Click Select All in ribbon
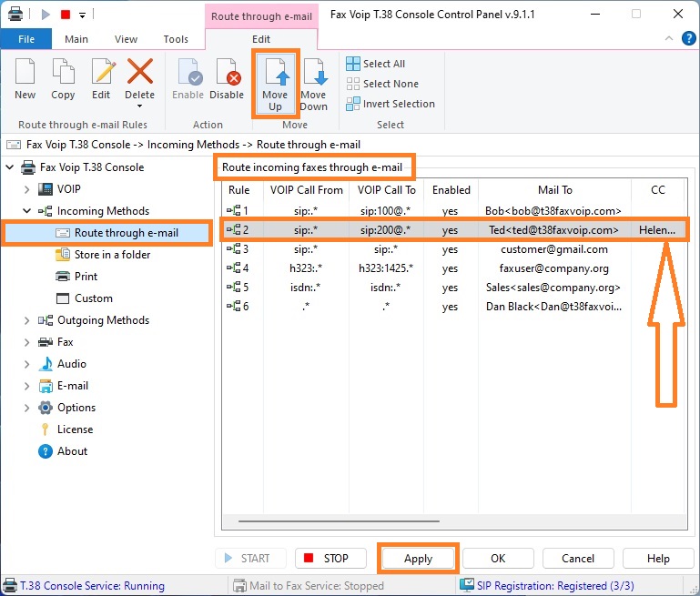Viewport: 700px width, 596px height. coord(375,64)
